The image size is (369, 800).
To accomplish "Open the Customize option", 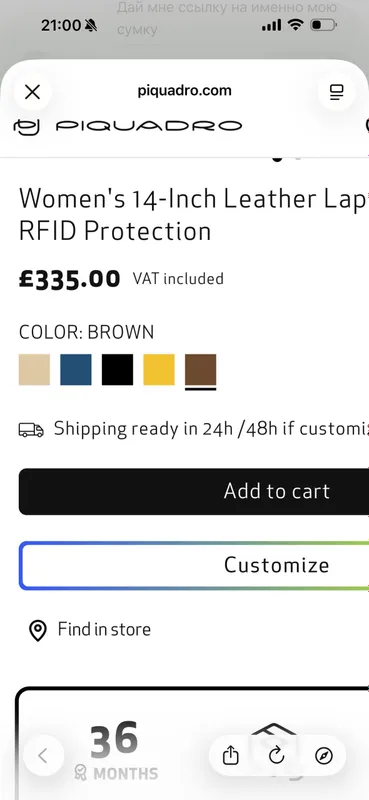I will coord(194,565).
